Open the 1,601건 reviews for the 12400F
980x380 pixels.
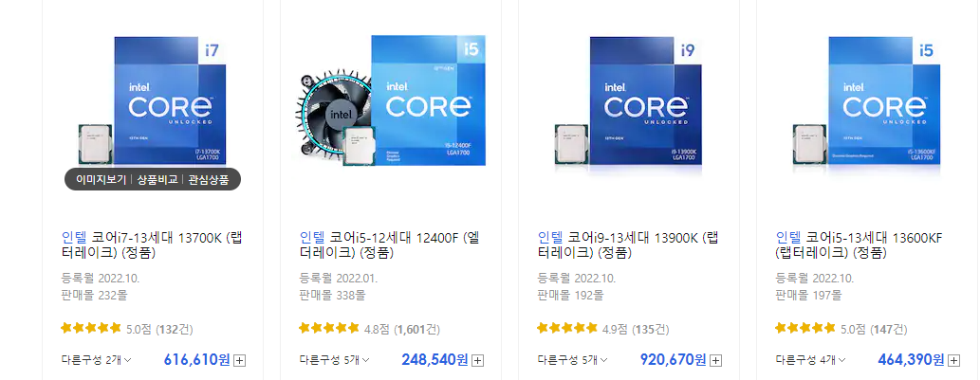[x=416, y=329]
